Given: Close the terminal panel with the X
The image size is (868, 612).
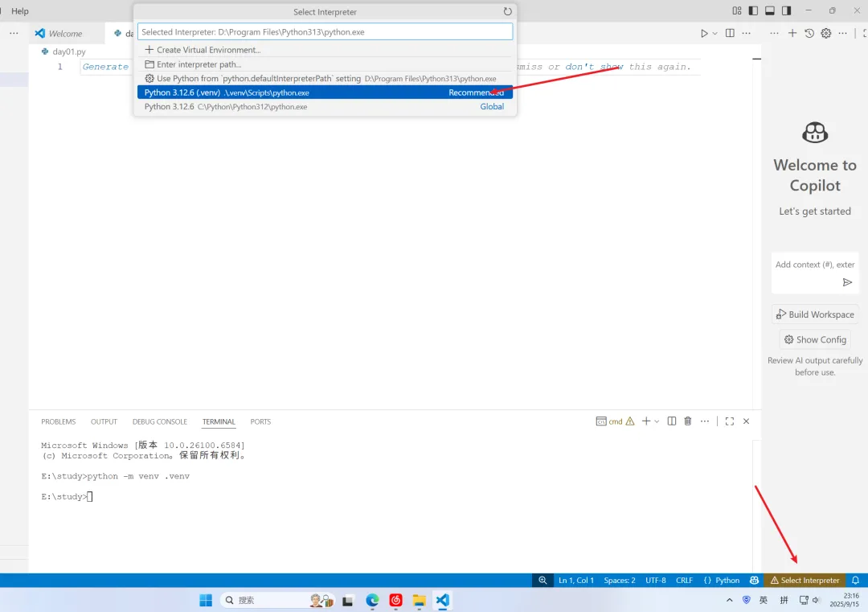Looking at the screenshot, I should pyautogui.click(x=746, y=421).
